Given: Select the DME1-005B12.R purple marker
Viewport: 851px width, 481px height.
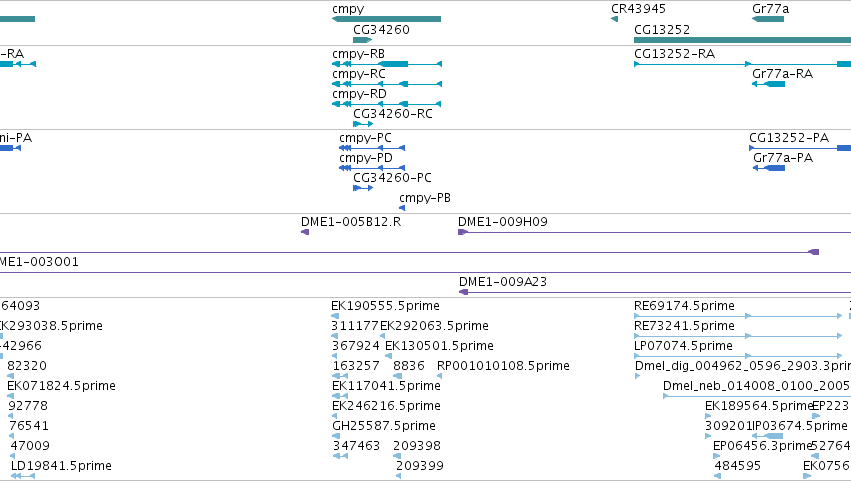Looking at the screenshot, I should tap(306, 232).
